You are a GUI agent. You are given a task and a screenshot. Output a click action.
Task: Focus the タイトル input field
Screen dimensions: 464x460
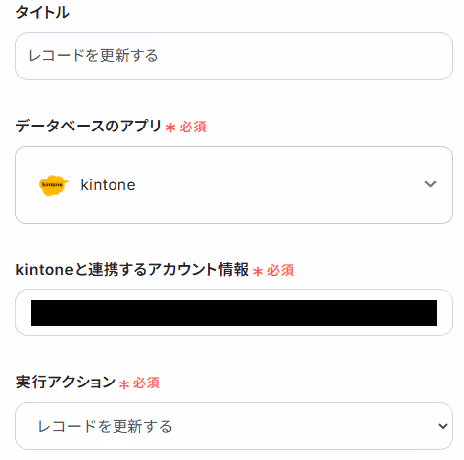click(234, 56)
